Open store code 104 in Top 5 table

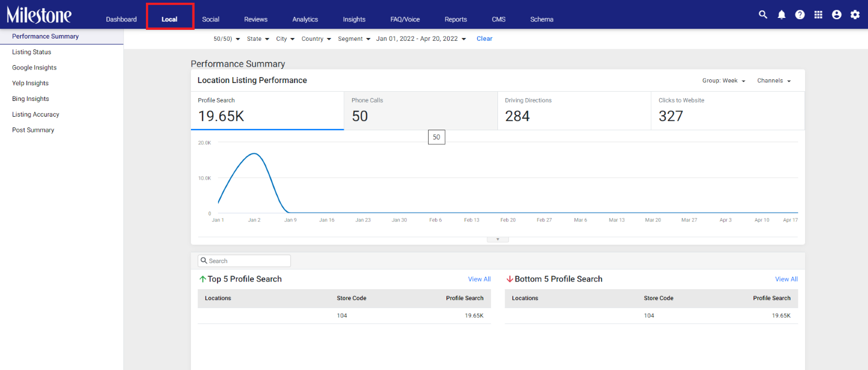[x=342, y=316]
